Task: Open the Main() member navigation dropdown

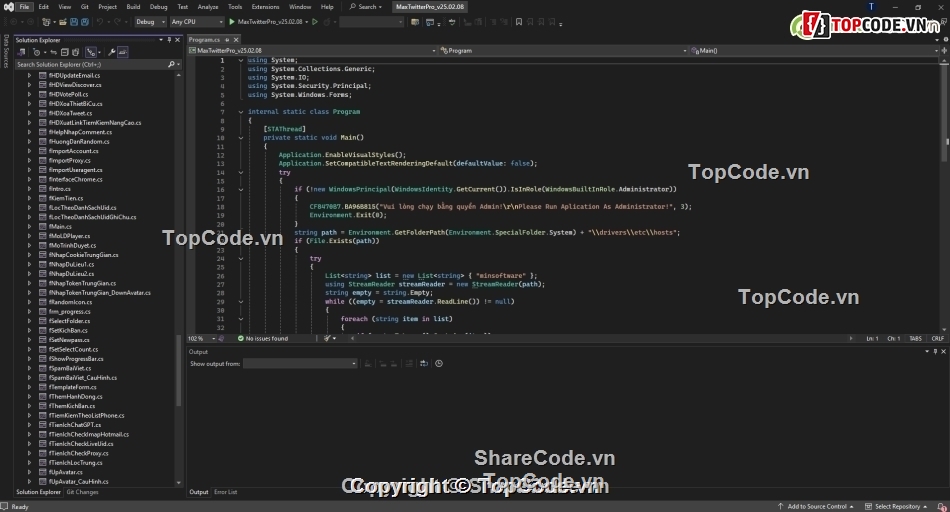Action: [815, 51]
